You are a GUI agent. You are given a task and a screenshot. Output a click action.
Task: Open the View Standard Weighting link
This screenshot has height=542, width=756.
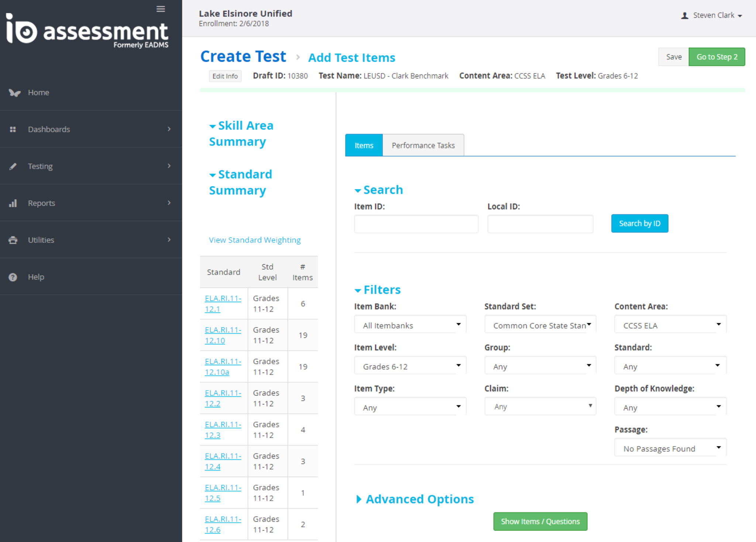(255, 240)
